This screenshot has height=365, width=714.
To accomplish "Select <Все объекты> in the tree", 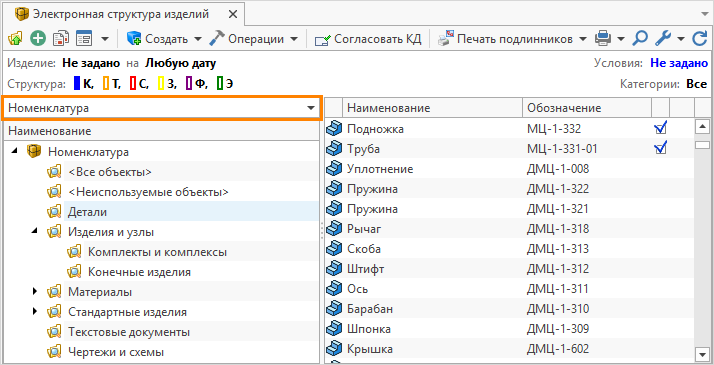I will pos(110,172).
